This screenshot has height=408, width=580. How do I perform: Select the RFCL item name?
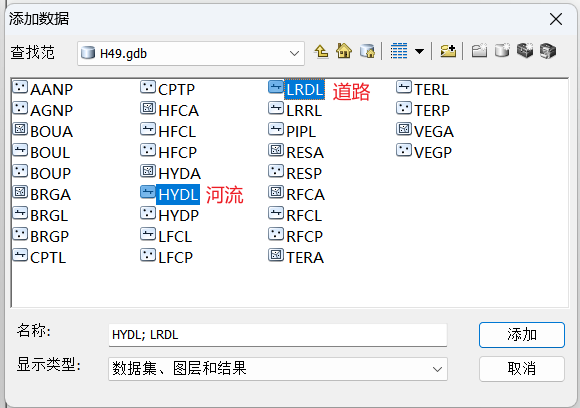pyautogui.click(x=304, y=216)
